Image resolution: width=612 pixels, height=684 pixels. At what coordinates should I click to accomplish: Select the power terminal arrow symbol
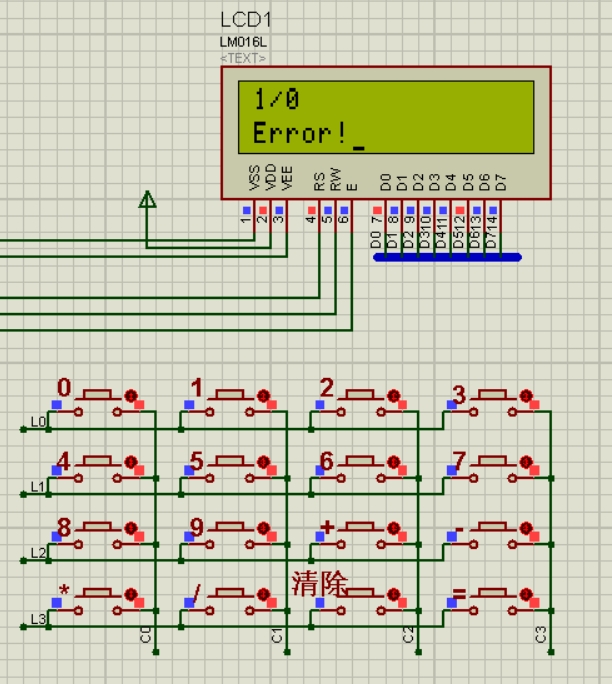[x=147, y=199]
